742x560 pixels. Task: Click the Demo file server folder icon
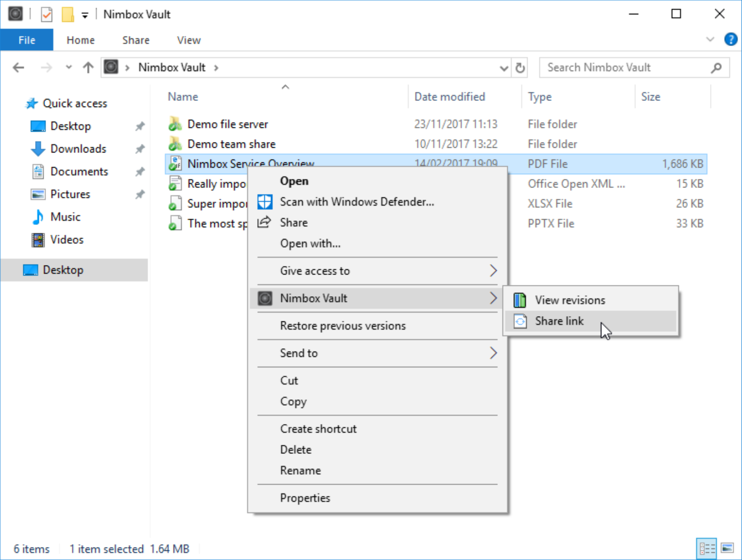(x=175, y=124)
